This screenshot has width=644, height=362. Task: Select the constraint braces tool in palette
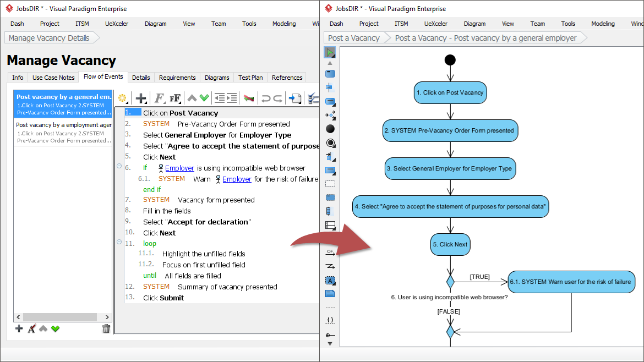click(330, 320)
